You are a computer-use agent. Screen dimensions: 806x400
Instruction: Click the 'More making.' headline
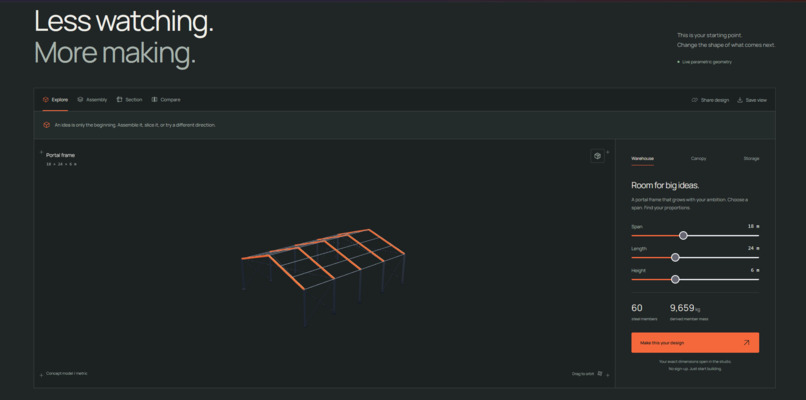pos(115,53)
